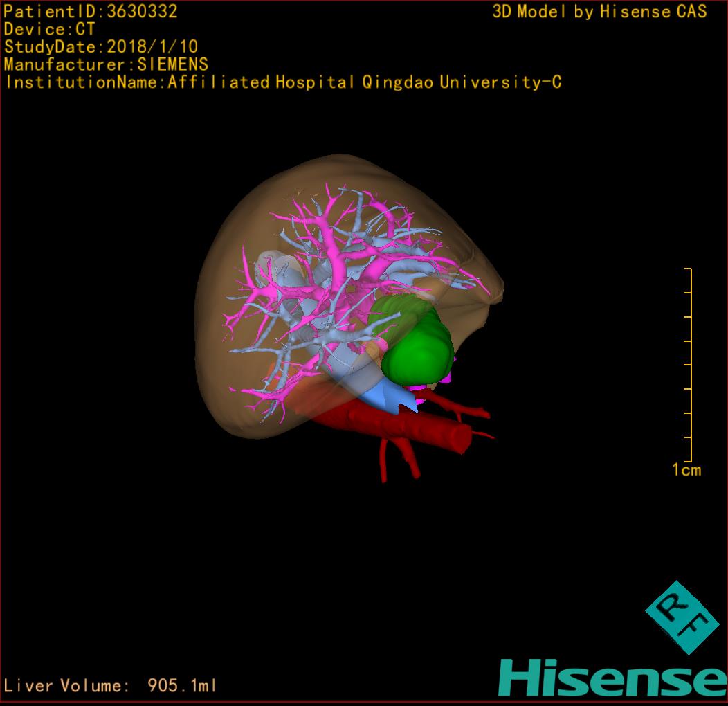Click the PatientID:3630332 label

91,11
